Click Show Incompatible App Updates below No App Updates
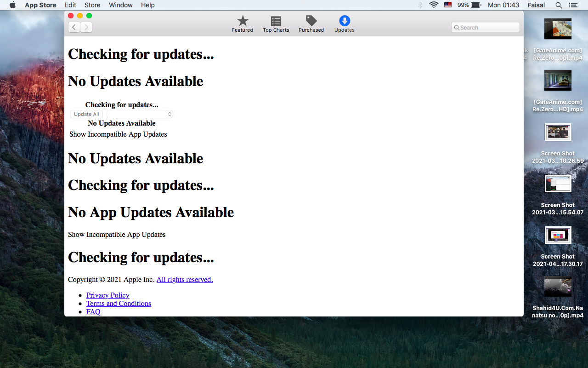This screenshot has height=368, width=588. pos(117,235)
